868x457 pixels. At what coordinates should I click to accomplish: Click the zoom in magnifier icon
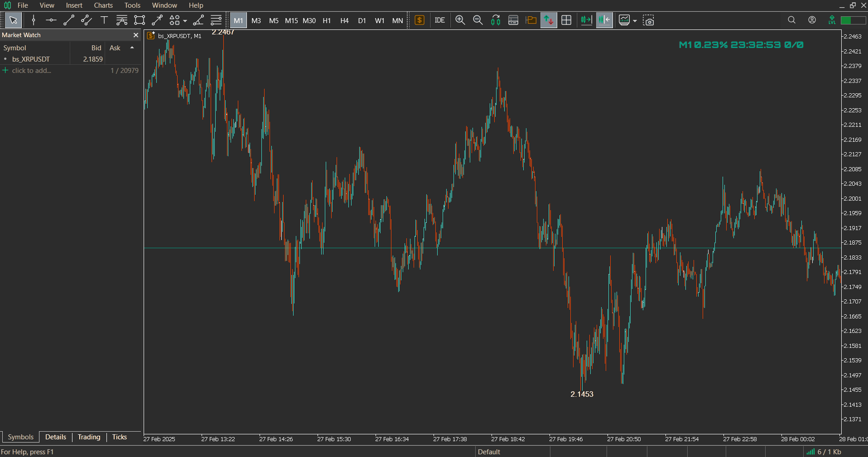click(x=460, y=20)
